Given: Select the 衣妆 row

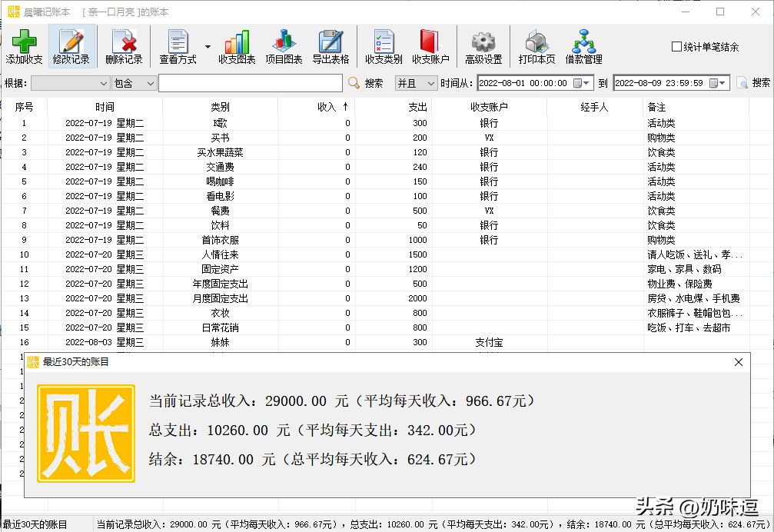Looking at the screenshot, I should click(375, 313).
